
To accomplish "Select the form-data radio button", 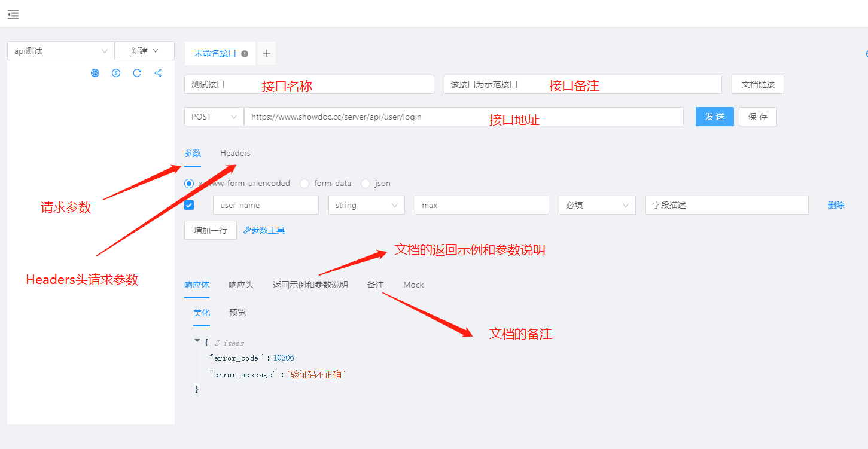I will (304, 183).
